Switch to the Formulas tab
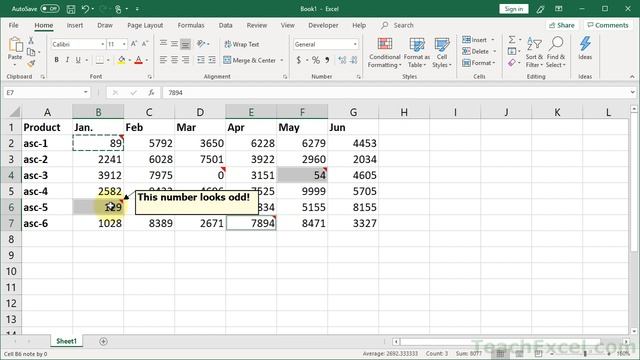 tap(191, 25)
